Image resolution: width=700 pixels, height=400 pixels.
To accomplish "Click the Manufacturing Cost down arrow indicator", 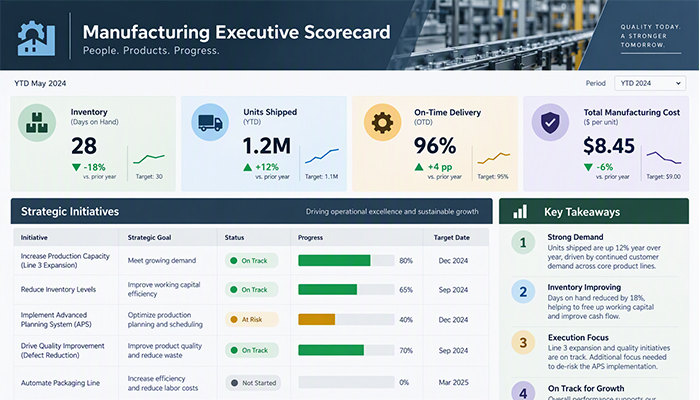I will coord(588,167).
